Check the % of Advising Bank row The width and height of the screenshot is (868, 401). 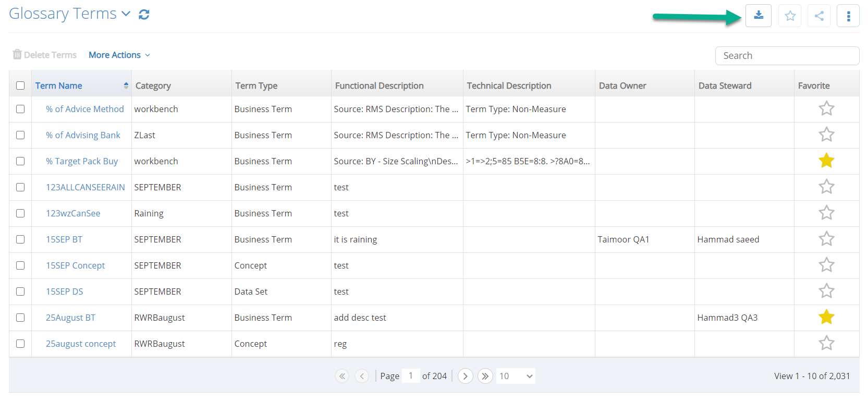click(x=20, y=135)
